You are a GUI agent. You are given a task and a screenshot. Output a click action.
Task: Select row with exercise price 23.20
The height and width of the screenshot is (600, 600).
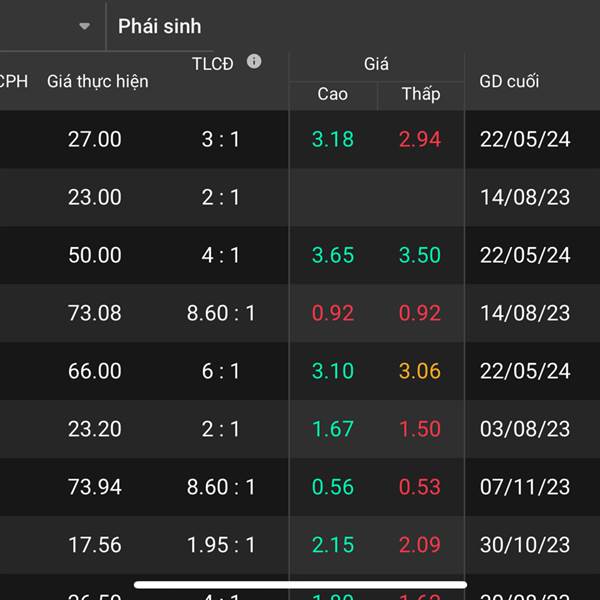pos(95,429)
